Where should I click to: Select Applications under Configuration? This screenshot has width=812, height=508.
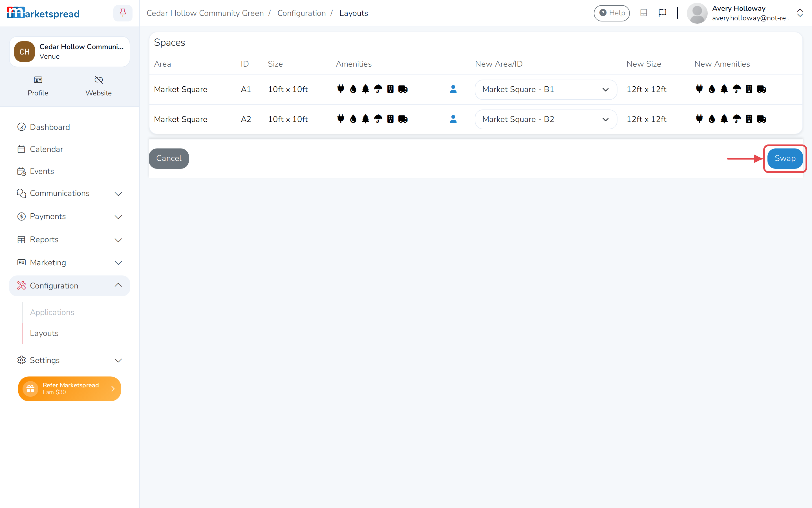pos(52,312)
